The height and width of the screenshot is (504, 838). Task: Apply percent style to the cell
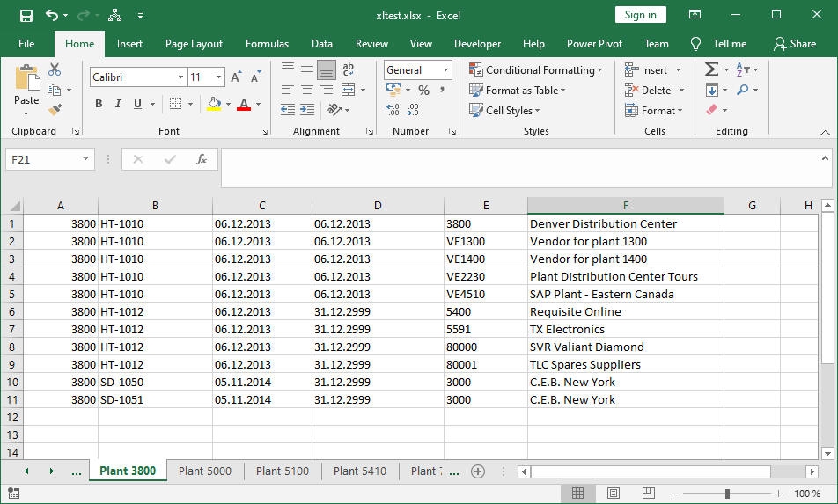click(x=423, y=90)
